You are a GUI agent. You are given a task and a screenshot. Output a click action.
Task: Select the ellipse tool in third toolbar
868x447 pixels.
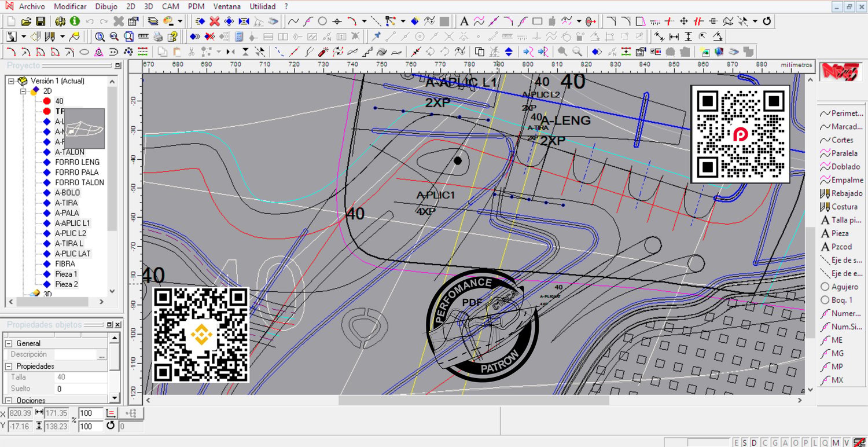point(84,52)
